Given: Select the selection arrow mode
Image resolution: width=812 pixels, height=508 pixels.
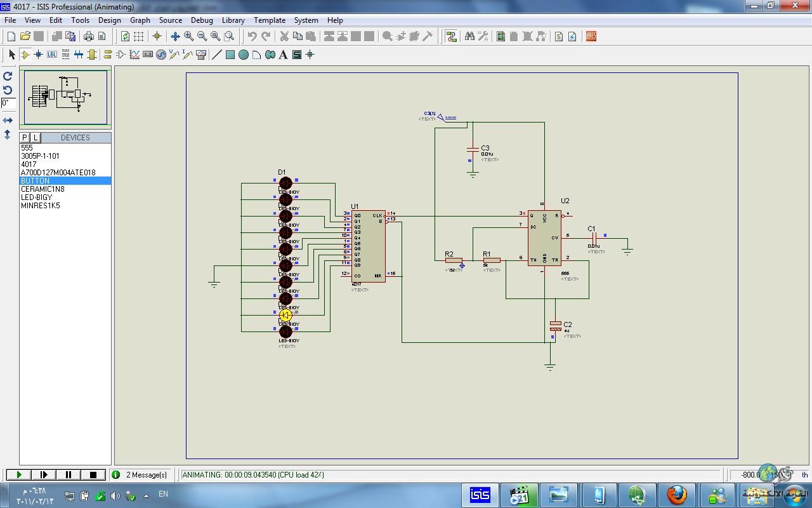Looking at the screenshot, I should pos(11,55).
